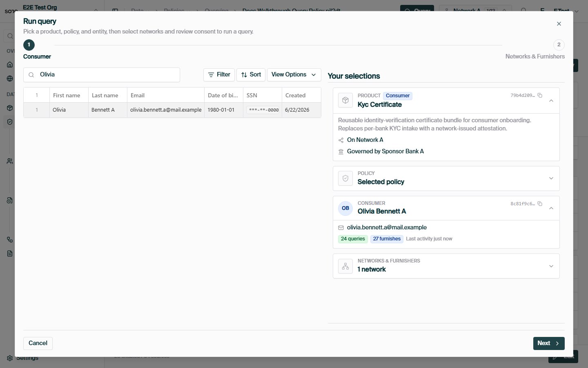Click the product box icon beside Kyc Certificate
Viewport: 588px width, 368px height.
click(345, 100)
